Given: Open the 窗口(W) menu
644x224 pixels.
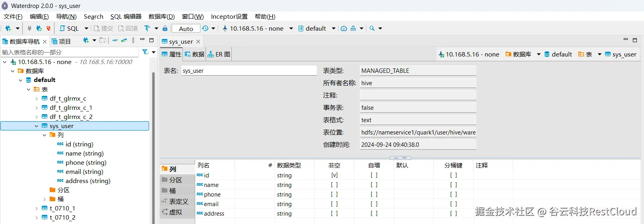Looking at the screenshot, I should pyautogui.click(x=193, y=16).
